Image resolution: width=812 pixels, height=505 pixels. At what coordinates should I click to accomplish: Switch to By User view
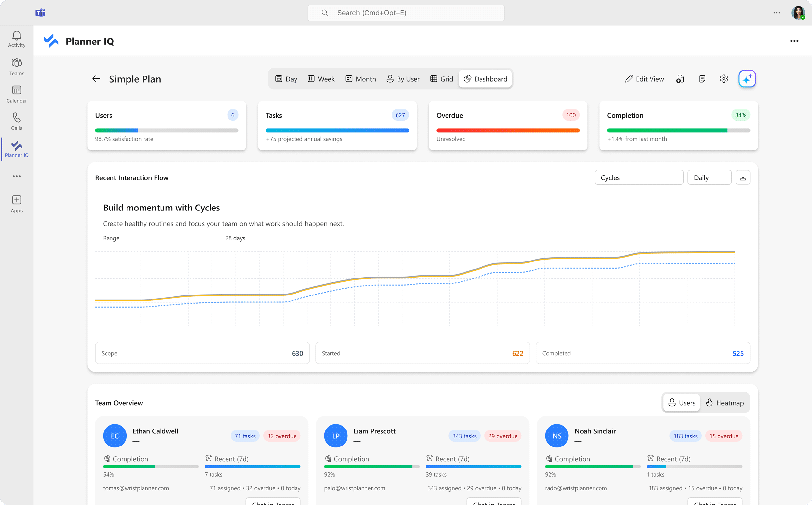pyautogui.click(x=403, y=79)
